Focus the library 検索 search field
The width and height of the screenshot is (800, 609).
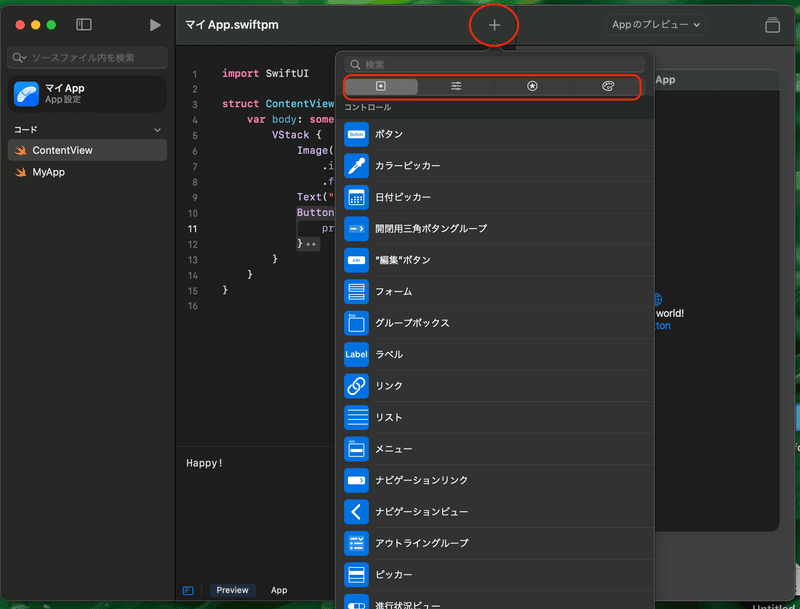494,65
